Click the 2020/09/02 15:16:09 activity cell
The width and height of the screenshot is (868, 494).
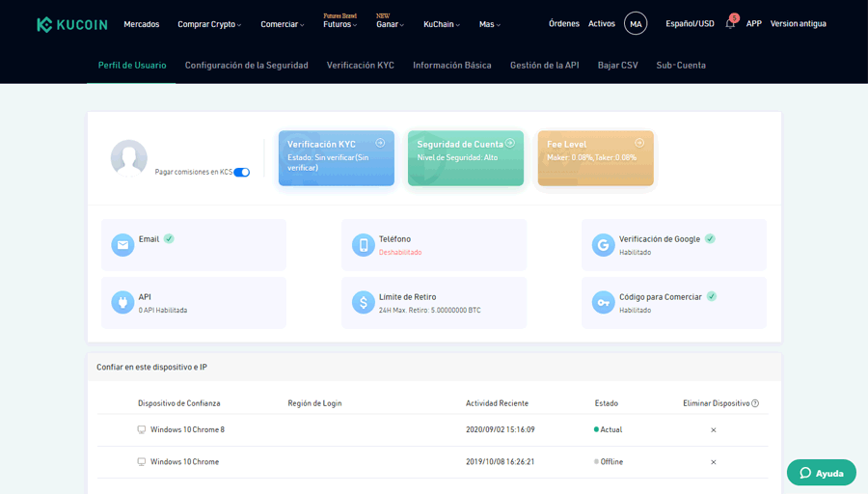pyautogui.click(x=501, y=429)
